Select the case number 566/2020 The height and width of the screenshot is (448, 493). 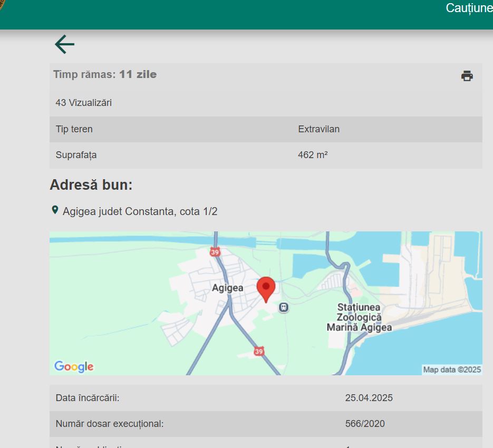tap(365, 423)
